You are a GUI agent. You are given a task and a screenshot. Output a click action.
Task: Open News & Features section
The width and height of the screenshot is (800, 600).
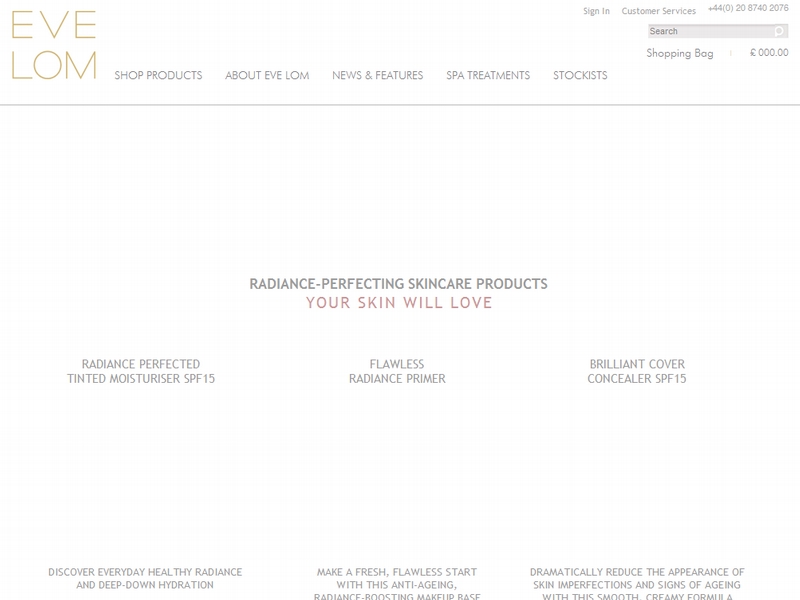point(377,75)
